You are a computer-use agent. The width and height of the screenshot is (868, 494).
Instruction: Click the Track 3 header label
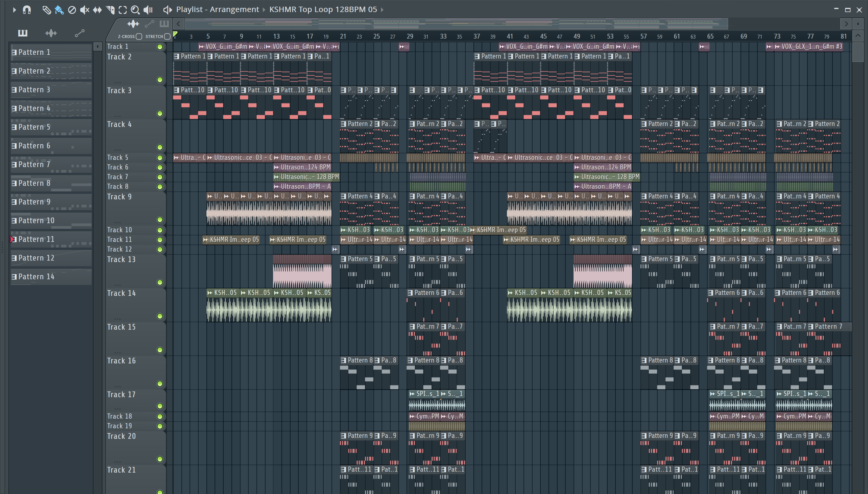click(119, 90)
